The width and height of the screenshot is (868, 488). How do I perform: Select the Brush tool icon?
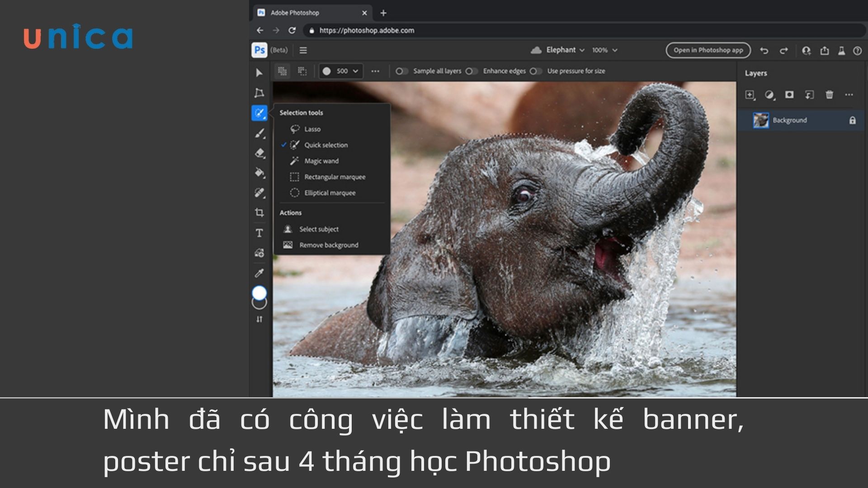(x=259, y=133)
